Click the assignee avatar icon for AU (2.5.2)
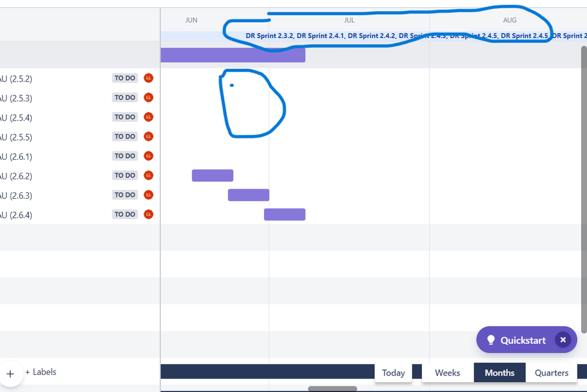 [x=148, y=78]
